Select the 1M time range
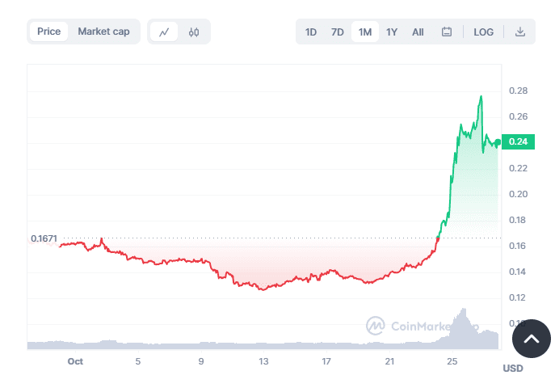555x392 pixels. [364, 32]
